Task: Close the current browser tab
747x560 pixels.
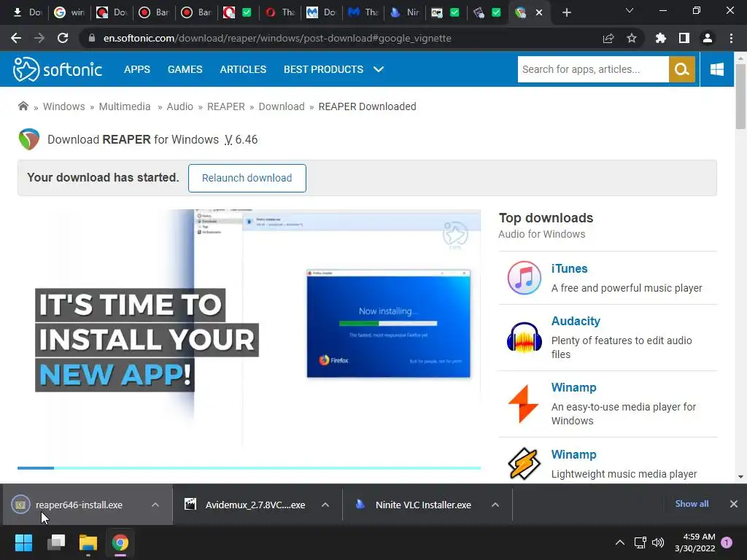Action: 539,12
